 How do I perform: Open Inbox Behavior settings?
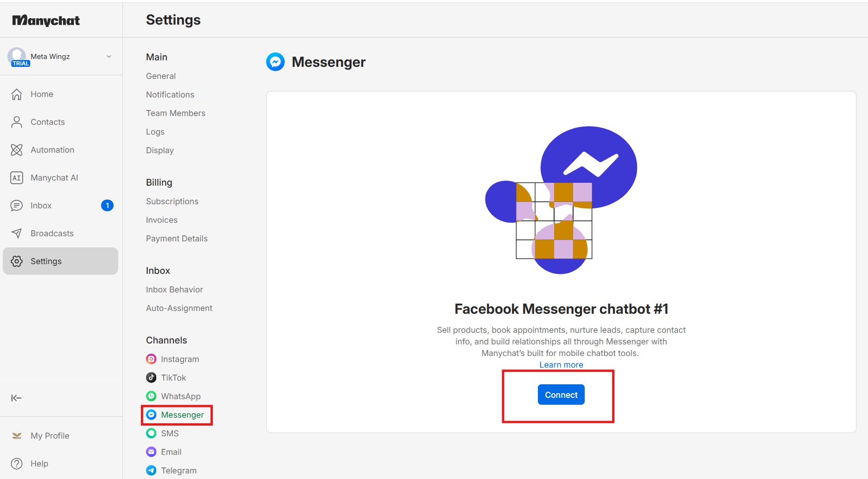tap(174, 290)
